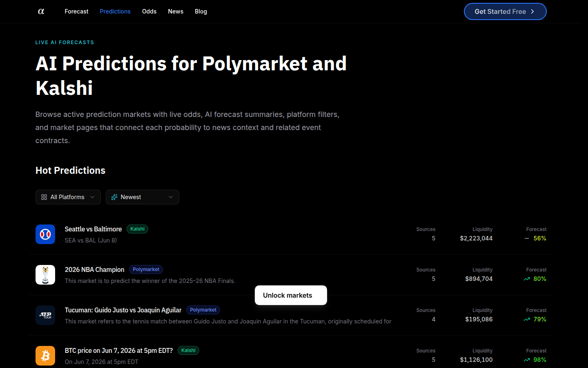Screen dimensions: 588x368
Task: Open the Seattle vs Baltimore baseball icon
Action: [x=45, y=234]
